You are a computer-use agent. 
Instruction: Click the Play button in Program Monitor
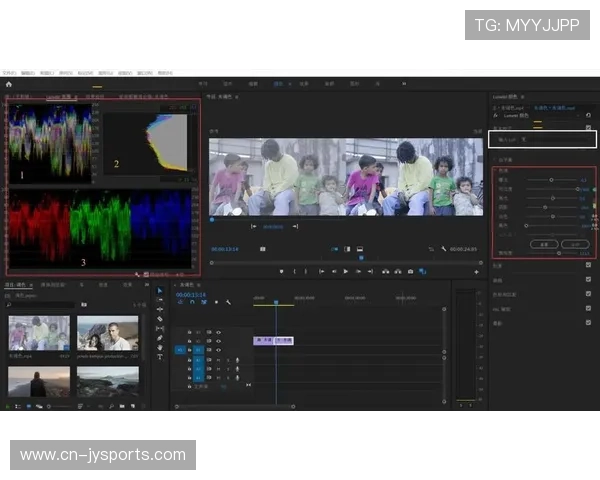tap(346, 271)
